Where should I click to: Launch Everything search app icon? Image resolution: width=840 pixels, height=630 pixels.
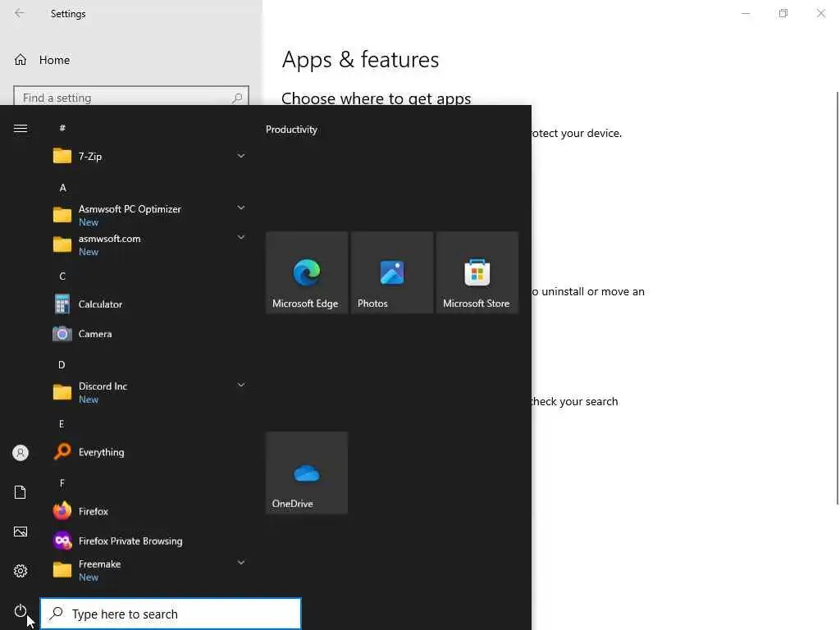pyautogui.click(x=62, y=452)
